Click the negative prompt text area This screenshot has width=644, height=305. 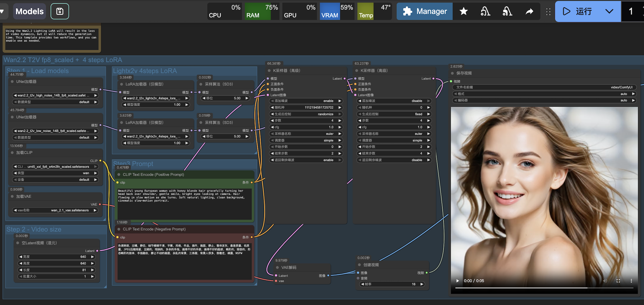pos(185,261)
